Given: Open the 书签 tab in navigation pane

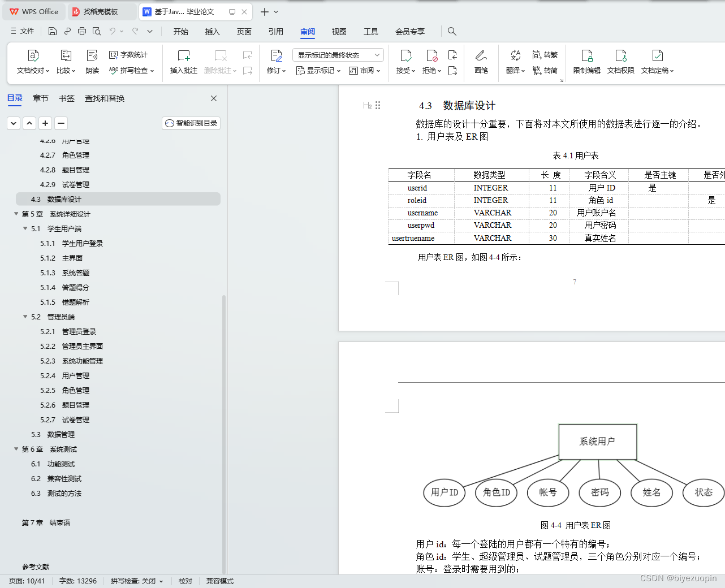Looking at the screenshot, I should pos(67,98).
